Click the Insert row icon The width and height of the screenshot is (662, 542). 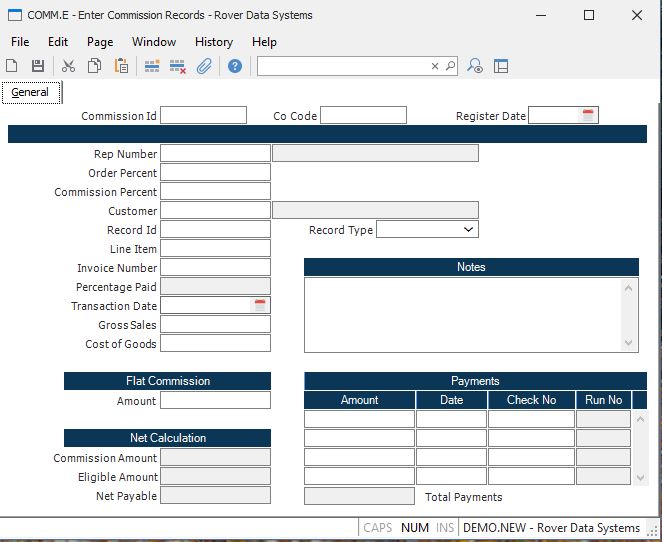pyautogui.click(x=152, y=66)
